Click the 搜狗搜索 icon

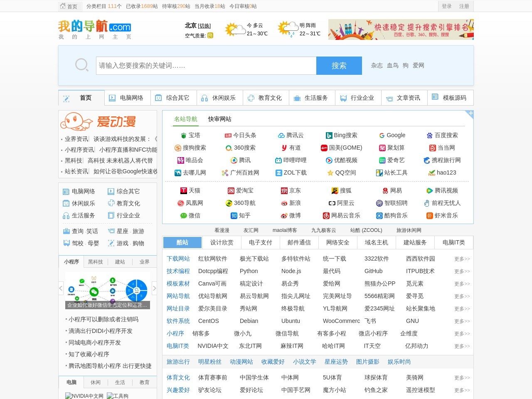click(x=178, y=148)
